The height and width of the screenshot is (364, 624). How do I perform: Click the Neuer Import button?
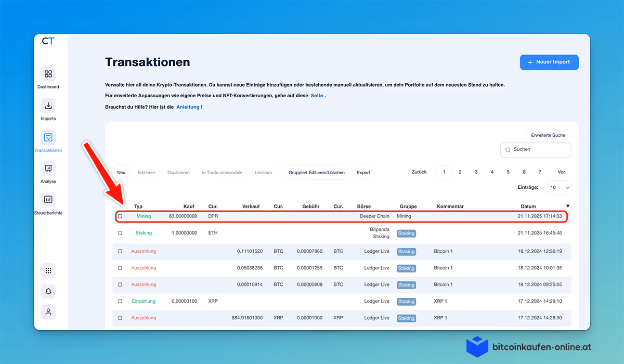(549, 62)
